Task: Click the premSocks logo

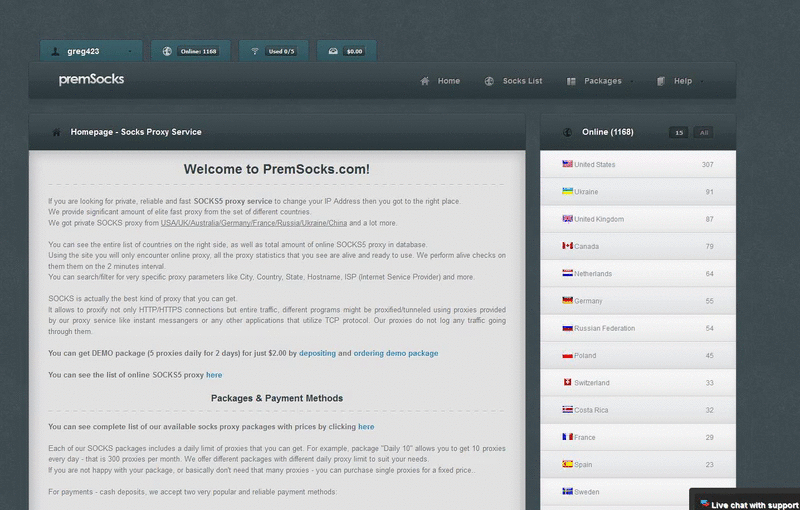Action: point(91,80)
